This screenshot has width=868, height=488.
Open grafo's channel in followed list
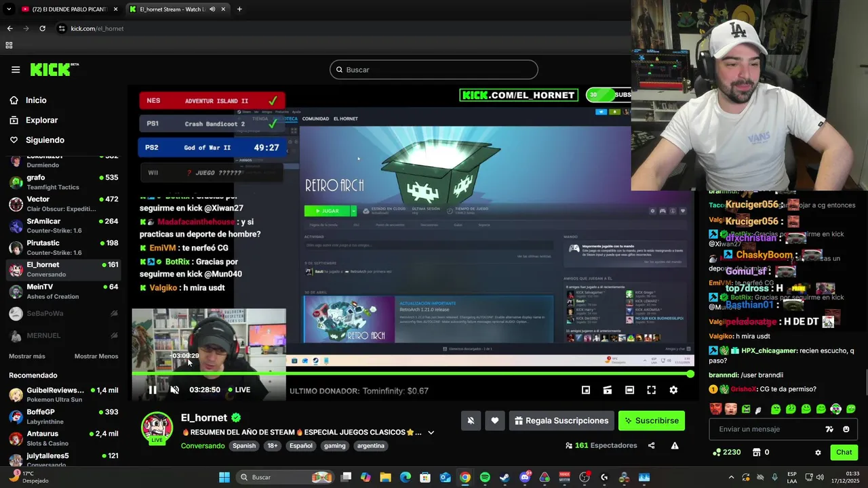coord(64,182)
